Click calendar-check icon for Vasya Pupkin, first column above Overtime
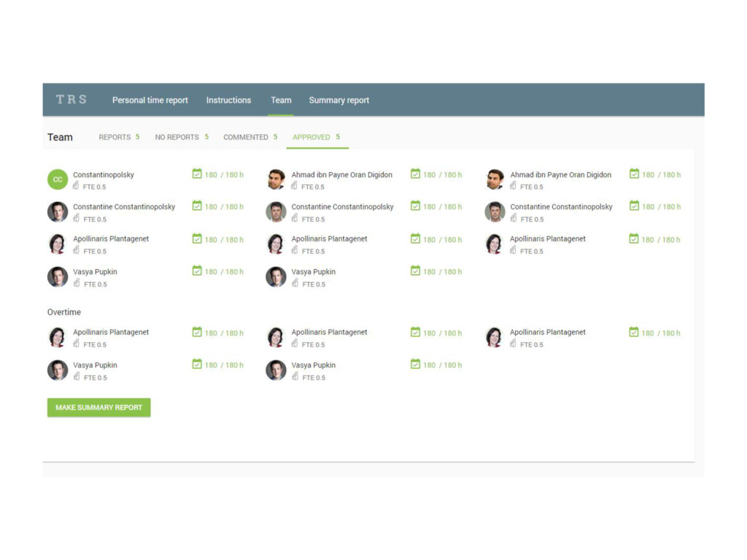This screenshot has width=747, height=560. click(197, 271)
